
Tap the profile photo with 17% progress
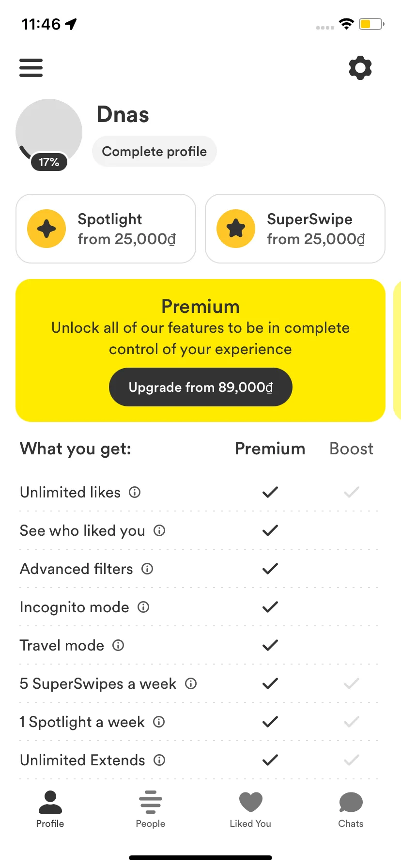[49, 133]
